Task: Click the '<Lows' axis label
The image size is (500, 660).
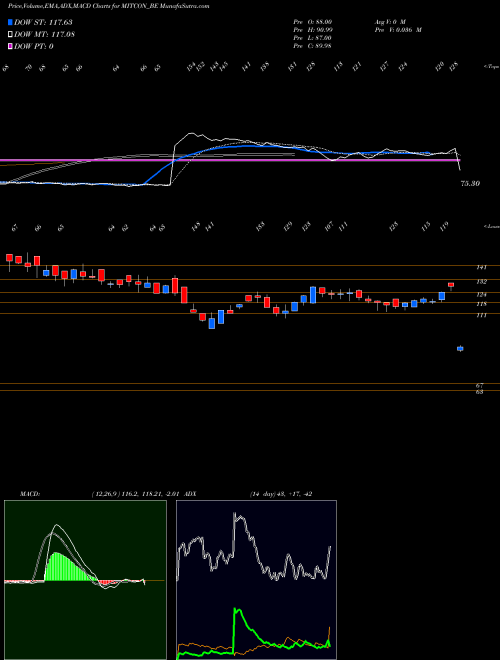Action: click(x=491, y=227)
